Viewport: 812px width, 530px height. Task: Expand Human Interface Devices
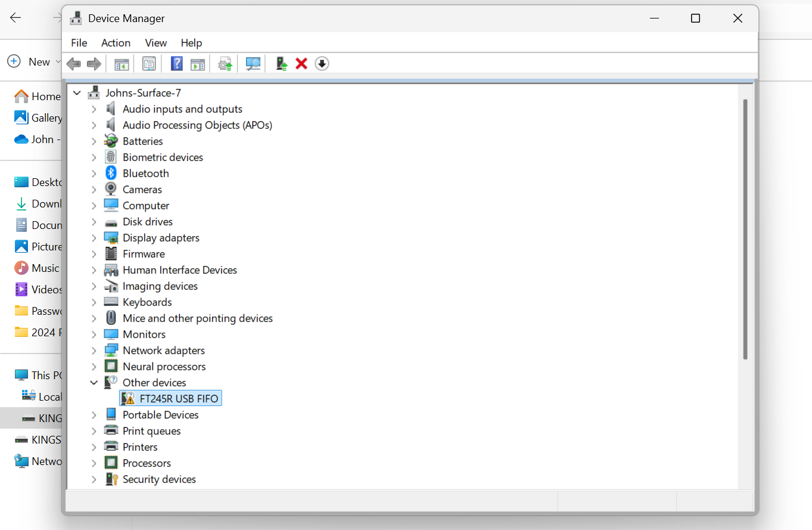pos(94,270)
